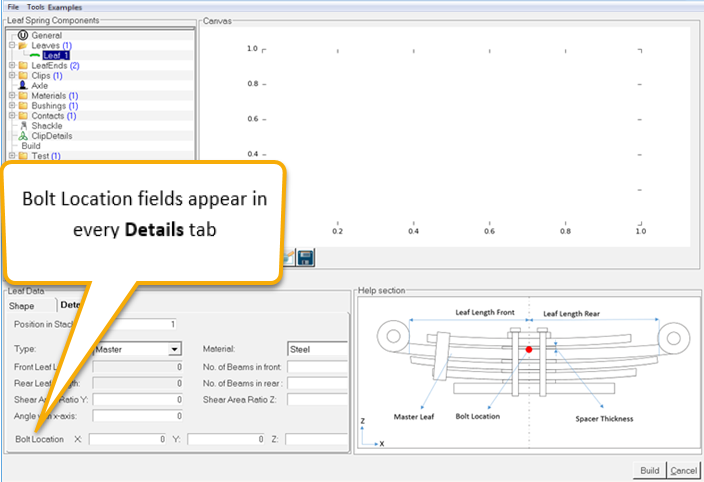Open the File menu
This screenshot has width=704, height=482.
(13, 7)
